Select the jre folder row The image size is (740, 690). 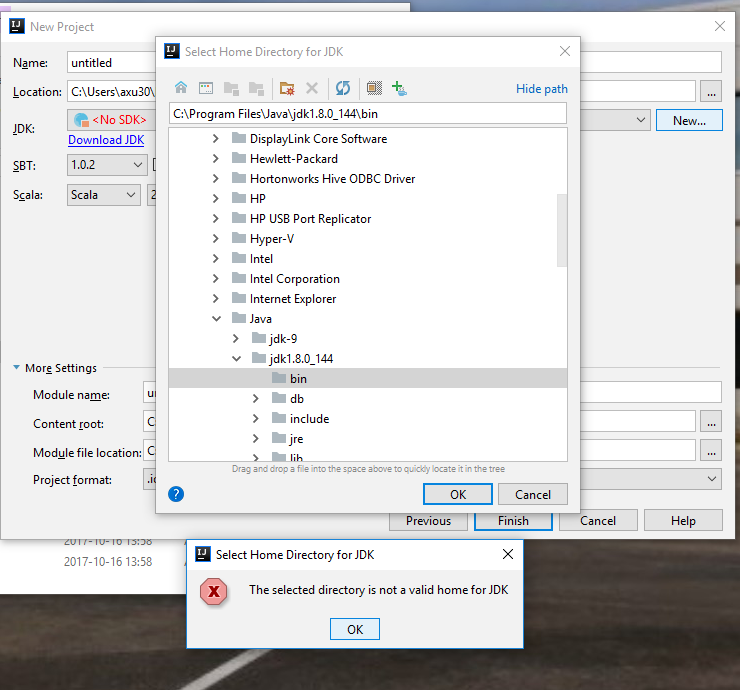[368, 439]
